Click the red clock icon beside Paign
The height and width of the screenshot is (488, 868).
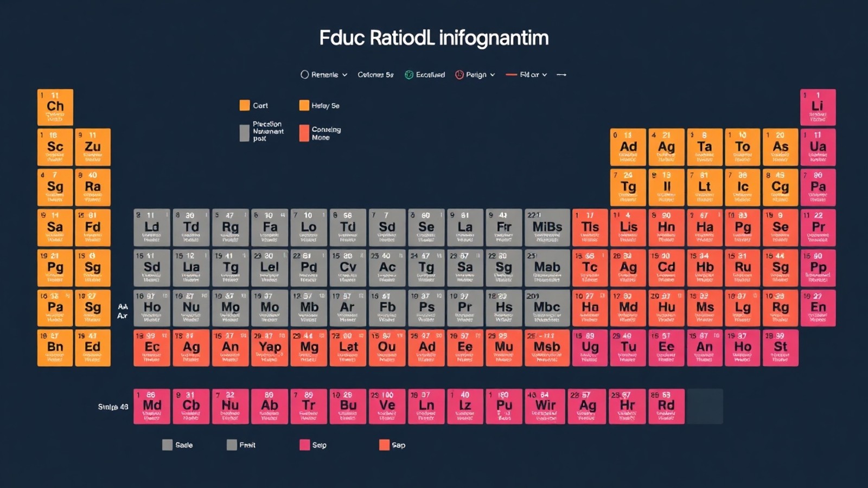459,75
